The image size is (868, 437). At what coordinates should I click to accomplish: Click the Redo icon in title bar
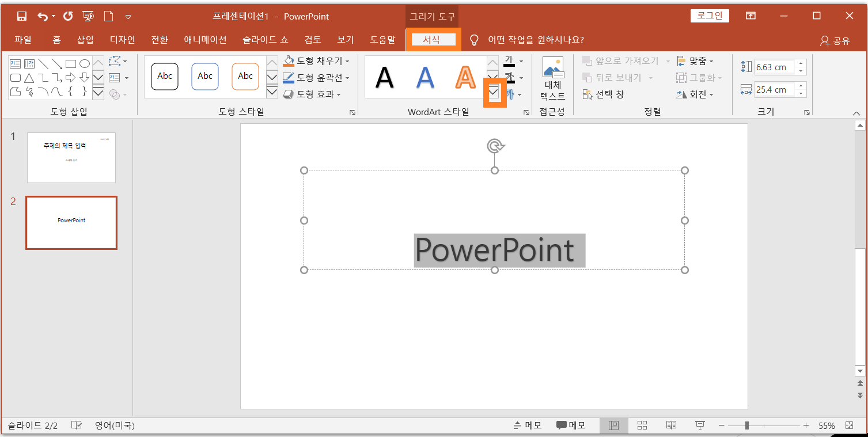click(68, 16)
